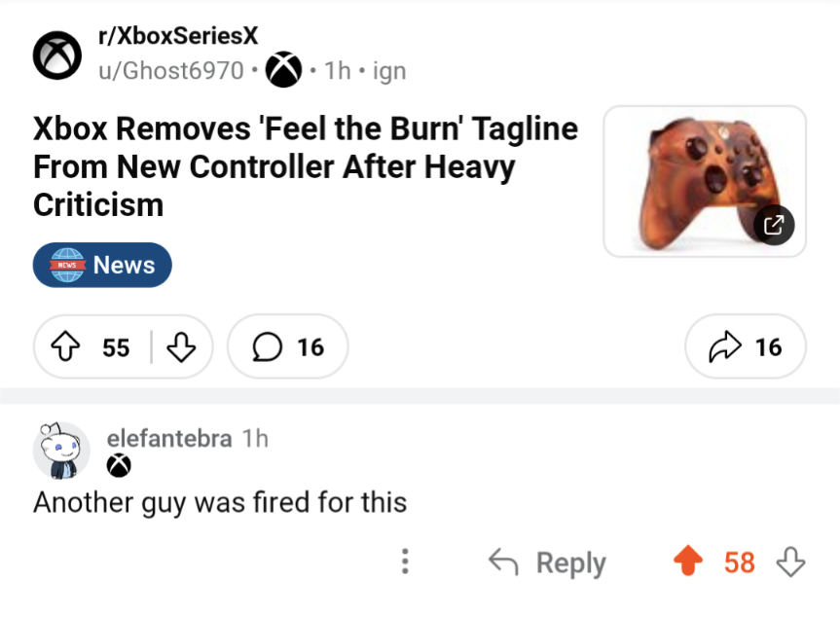
Task: Remove upvote on elefantebra's comment
Action: pos(688,563)
